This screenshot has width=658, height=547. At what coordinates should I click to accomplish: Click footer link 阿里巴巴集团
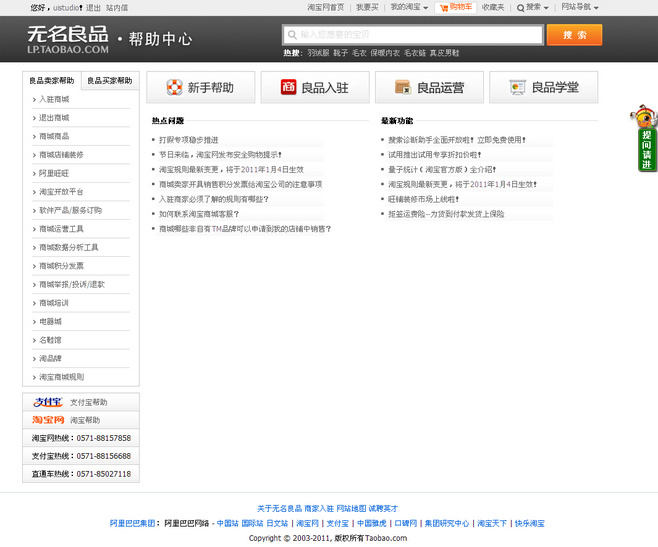[x=132, y=523]
